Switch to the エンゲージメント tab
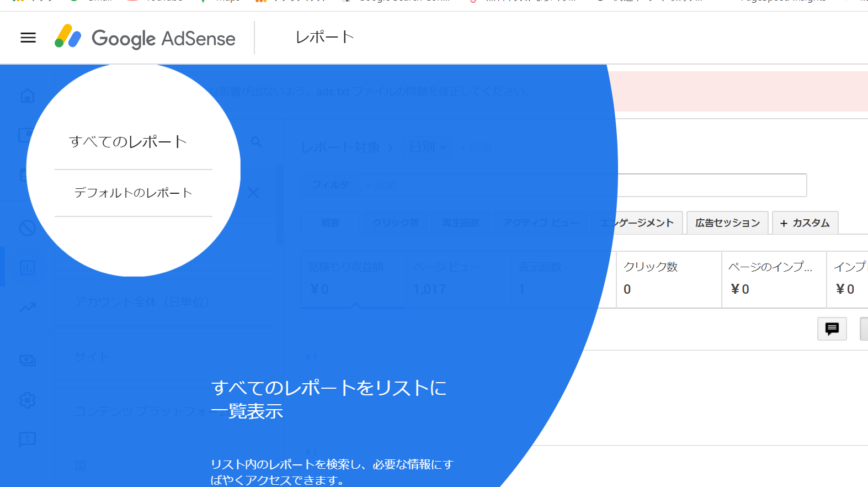 [637, 223]
